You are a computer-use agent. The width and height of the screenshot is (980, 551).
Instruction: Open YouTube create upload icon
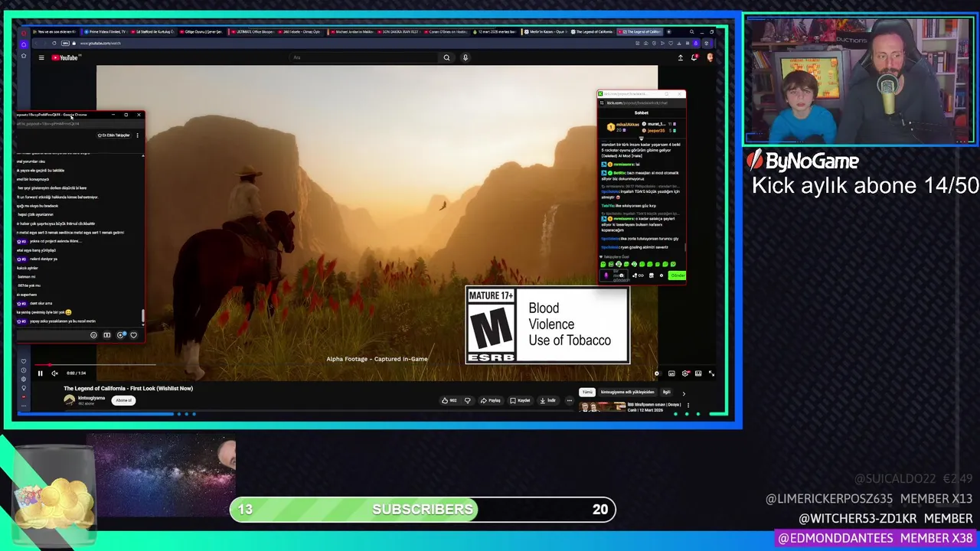(680, 57)
